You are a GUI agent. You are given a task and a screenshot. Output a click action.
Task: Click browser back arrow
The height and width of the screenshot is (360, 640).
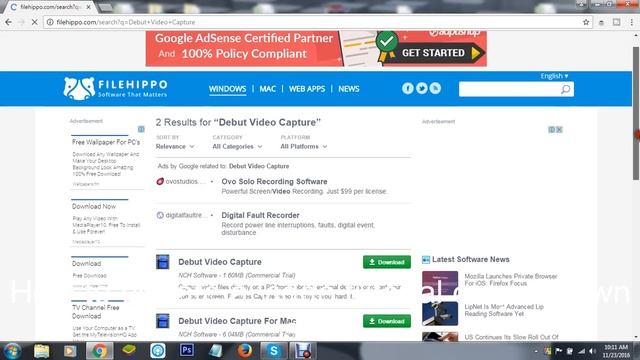[x=9, y=22]
